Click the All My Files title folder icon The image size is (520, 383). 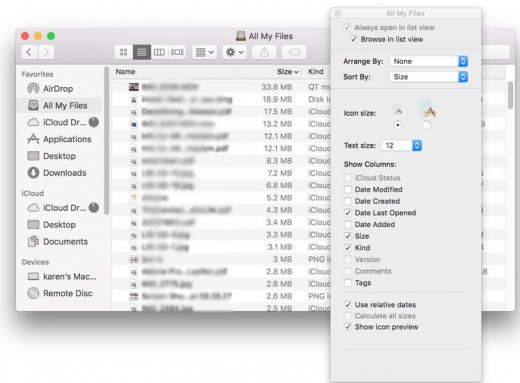coord(241,36)
